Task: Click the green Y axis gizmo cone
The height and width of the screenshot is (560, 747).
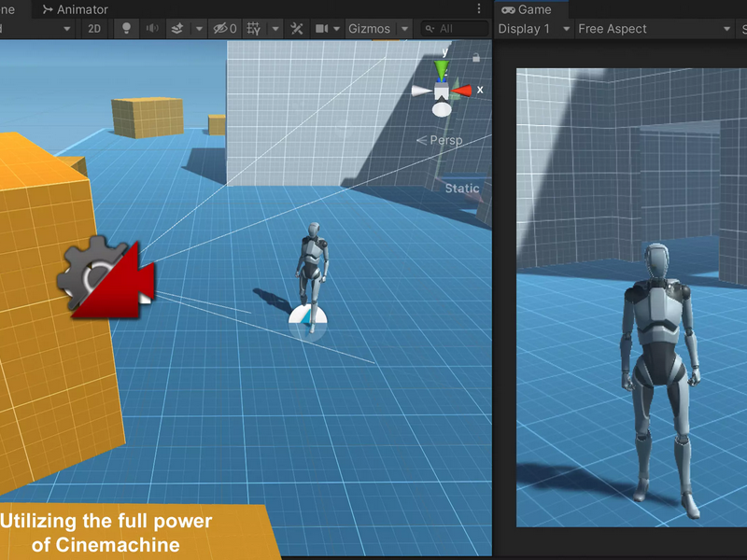Action: 442,69
